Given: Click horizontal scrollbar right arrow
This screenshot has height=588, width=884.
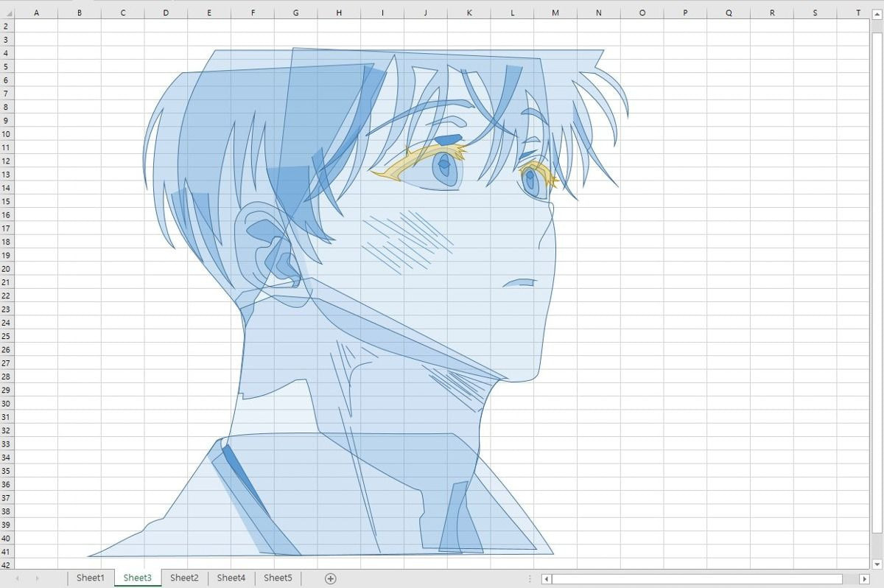Looking at the screenshot, I should (x=865, y=580).
